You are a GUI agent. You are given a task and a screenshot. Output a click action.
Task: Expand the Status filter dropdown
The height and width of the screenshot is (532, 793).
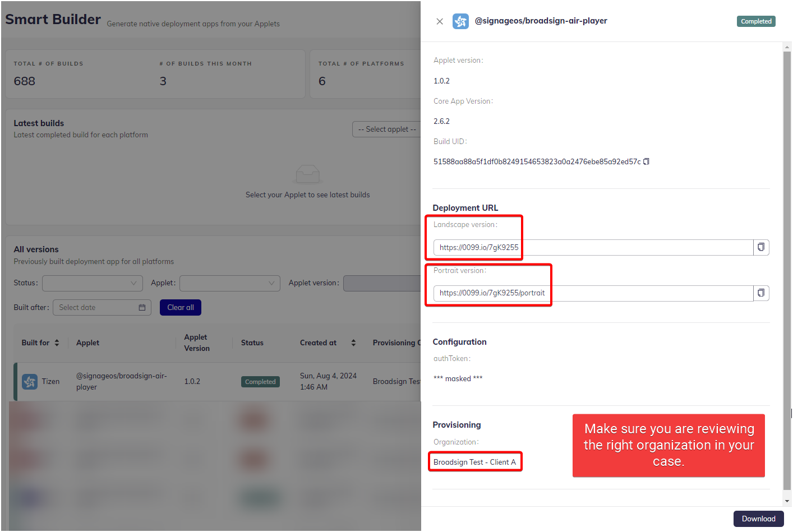coord(93,283)
